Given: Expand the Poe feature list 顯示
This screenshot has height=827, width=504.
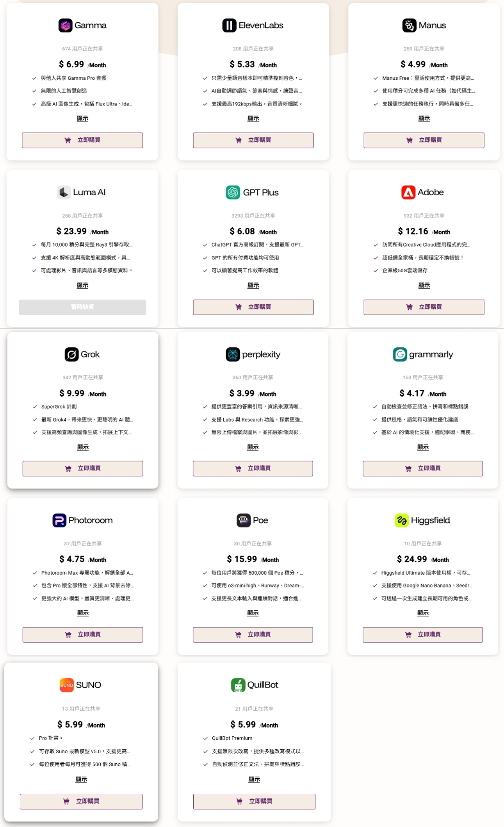Looking at the screenshot, I should tap(253, 613).
